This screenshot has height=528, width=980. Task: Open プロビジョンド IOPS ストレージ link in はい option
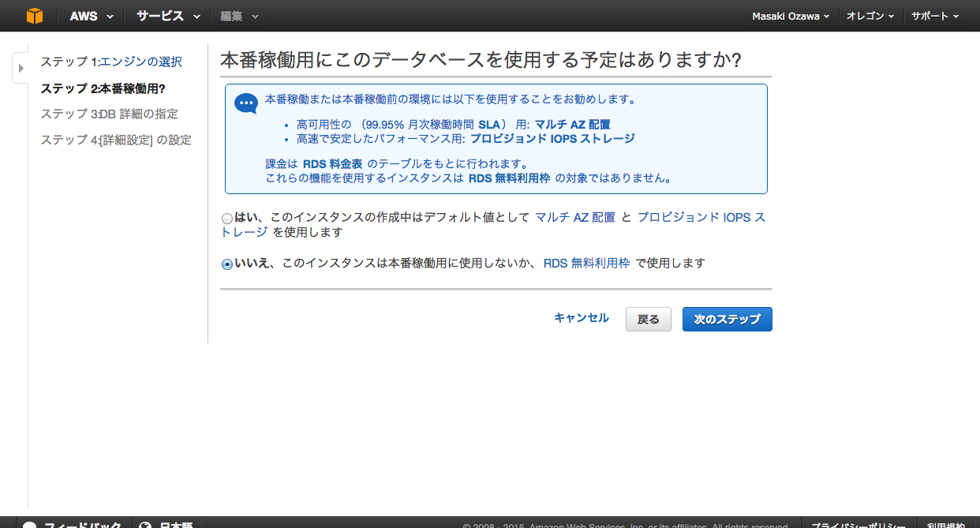coord(701,217)
